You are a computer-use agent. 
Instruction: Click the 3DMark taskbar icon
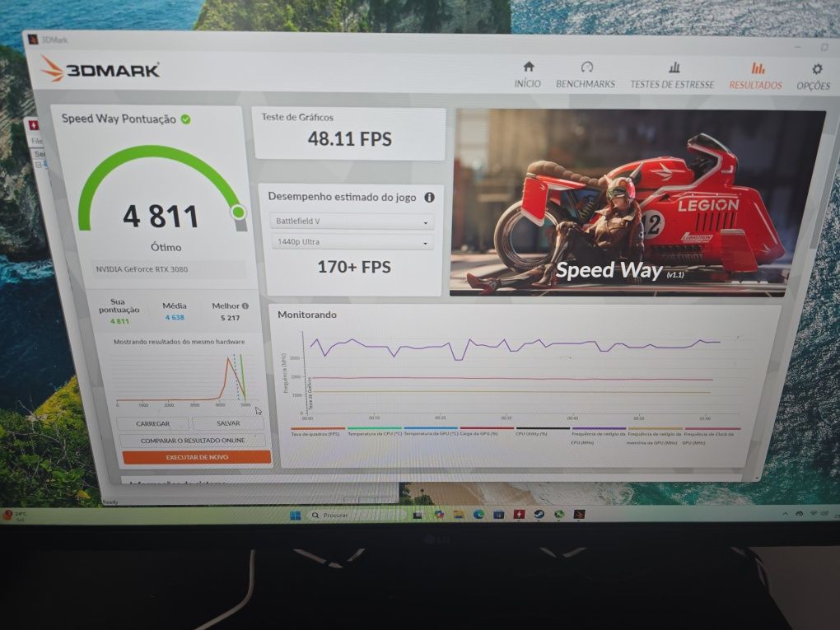pos(579,515)
